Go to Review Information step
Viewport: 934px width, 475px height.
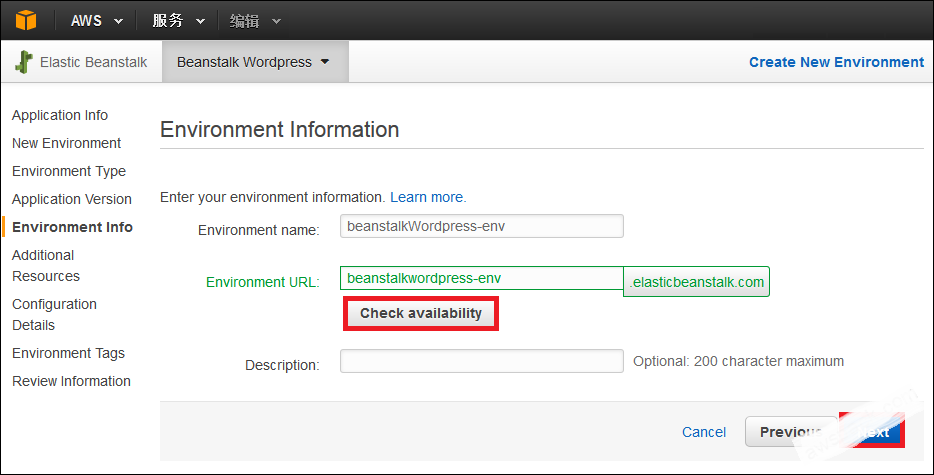tap(71, 381)
